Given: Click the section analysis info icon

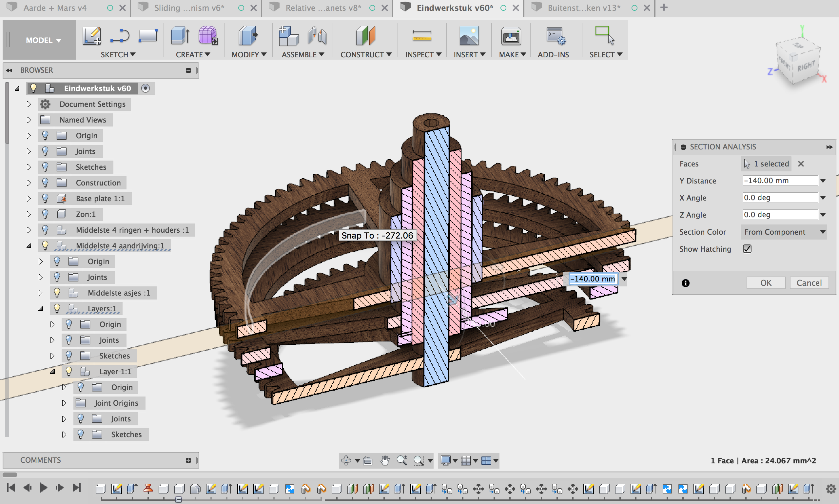Looking at the screenshot, I should point(686,283).
